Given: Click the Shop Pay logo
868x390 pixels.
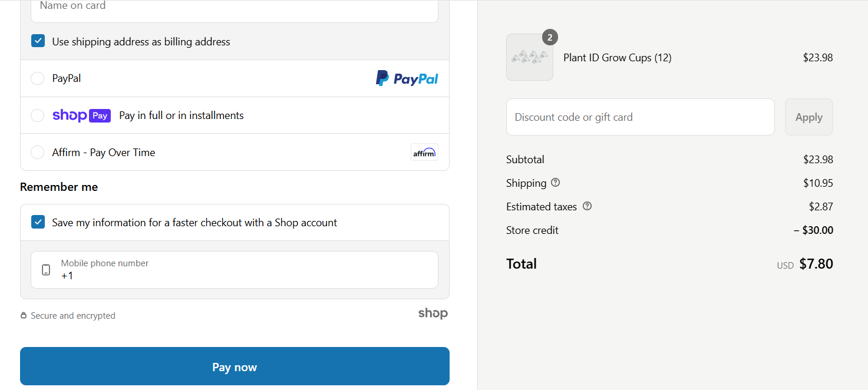Looking at the screenshot, I should [81, 115].
